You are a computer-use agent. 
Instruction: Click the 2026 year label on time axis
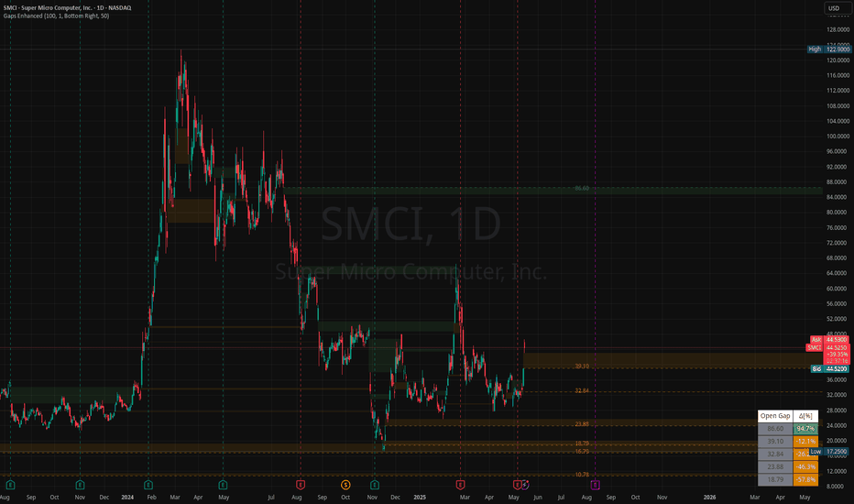[x=709, y=497]
